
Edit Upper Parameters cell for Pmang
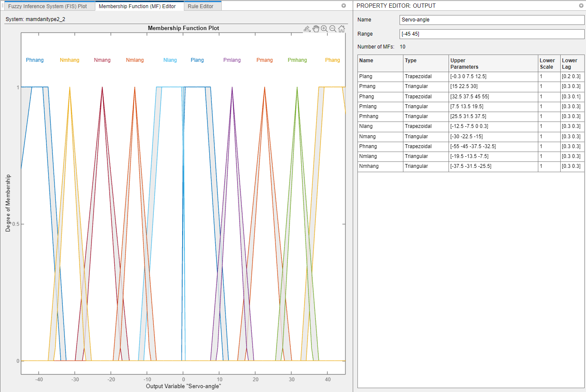[x=493, y=86]
